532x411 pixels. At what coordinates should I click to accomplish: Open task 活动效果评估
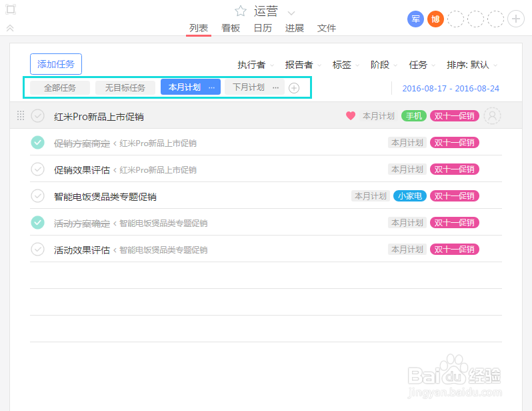[82, 250]
